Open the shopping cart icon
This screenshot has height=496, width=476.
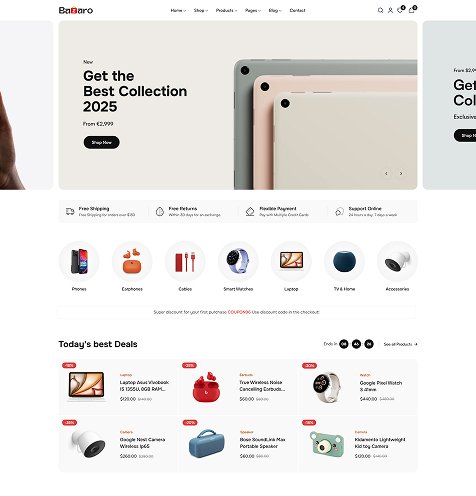412,10
